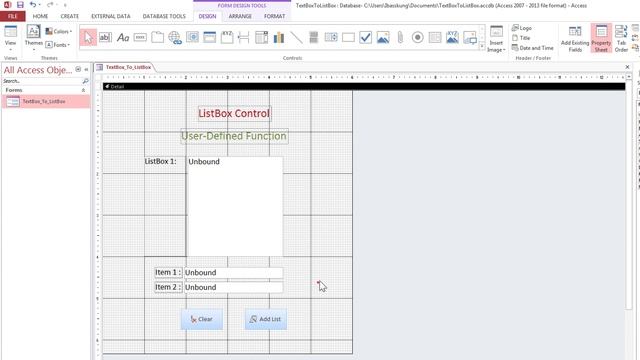
Task: Select the Add List button on the form
Action: [266, 319]
